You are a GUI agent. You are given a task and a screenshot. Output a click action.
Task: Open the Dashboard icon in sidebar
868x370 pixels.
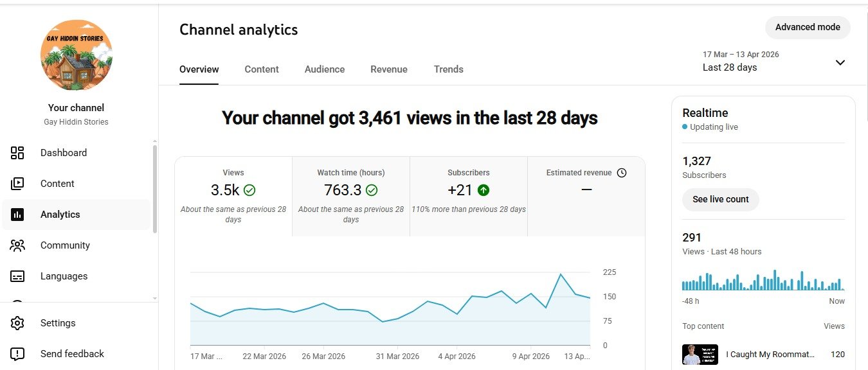[x=17, y=153]
